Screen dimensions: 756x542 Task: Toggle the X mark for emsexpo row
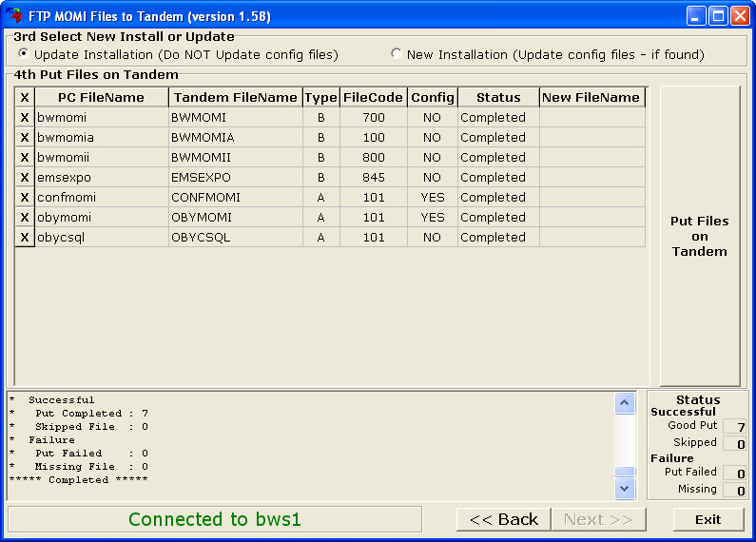coord(25,178)
